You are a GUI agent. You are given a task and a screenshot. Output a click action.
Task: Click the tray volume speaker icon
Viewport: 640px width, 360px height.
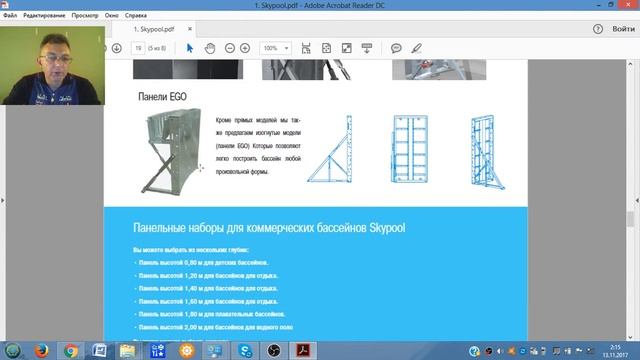point(500,351)
